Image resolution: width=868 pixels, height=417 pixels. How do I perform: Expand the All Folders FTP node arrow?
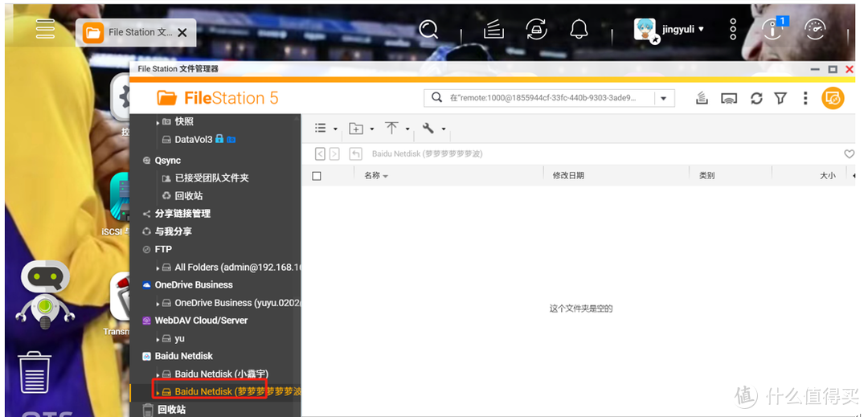[158, 268]
